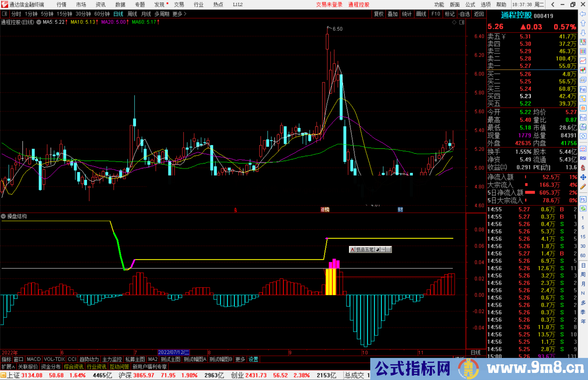Viewport: 588px width, 380px height.
Task: Open the f(x) formula manager icon
Action: point(583,127)
